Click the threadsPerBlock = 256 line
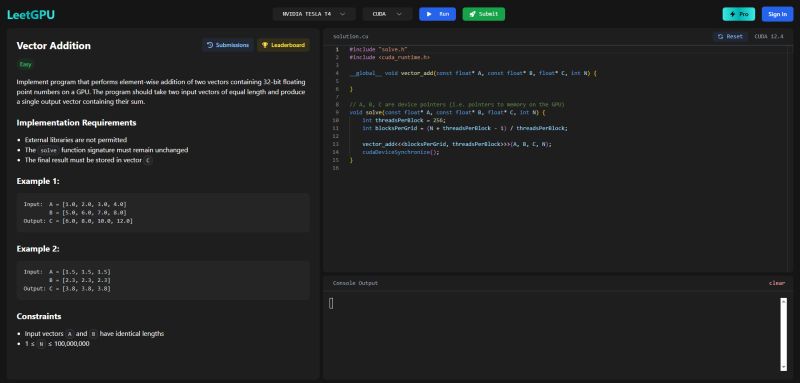Viewport: 800px width, 383px height. [404, 120]
